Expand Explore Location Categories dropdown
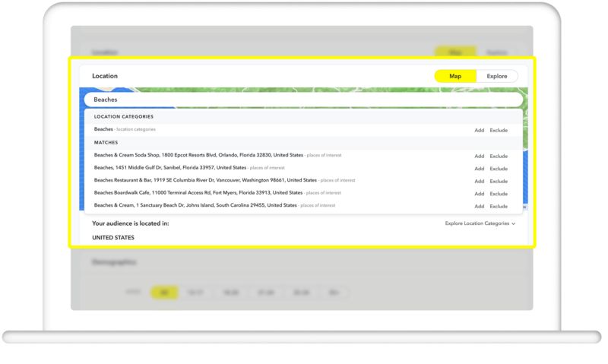 click(480, 223)
